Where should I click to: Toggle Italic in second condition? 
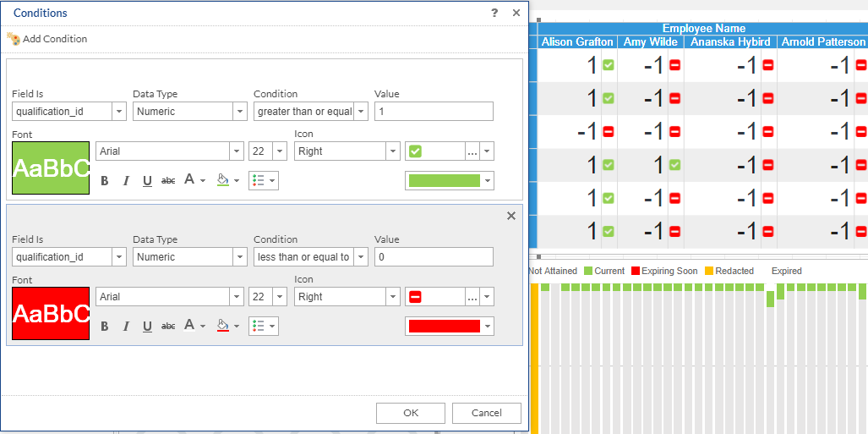click(126, 326)
